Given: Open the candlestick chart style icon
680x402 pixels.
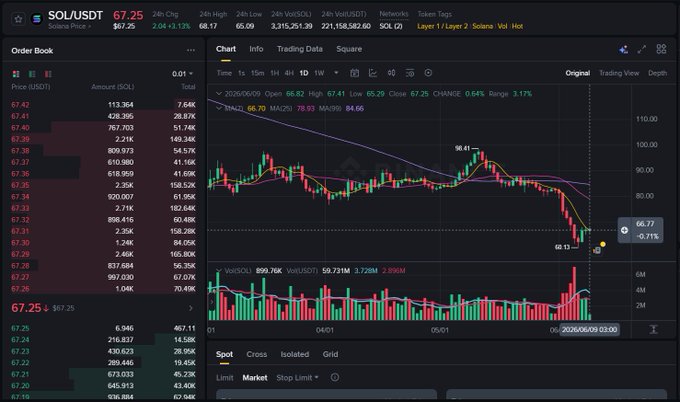Looking at the screenshot, I should tap(391, 73).
